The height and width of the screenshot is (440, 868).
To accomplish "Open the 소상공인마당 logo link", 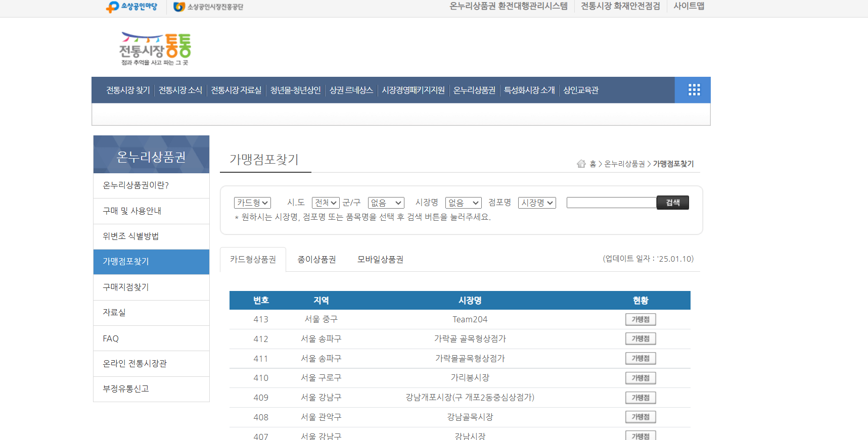I will pyautogui.click(x=132, y=7).
